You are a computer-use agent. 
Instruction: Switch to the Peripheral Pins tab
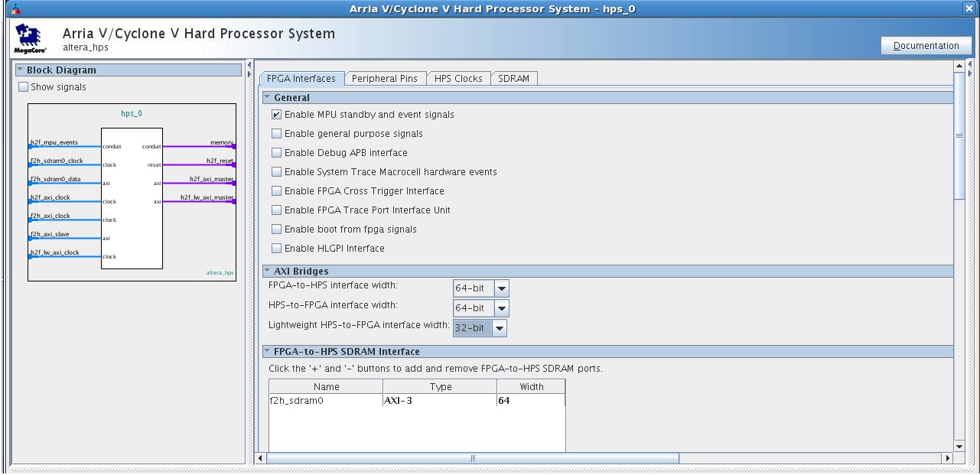click(385, 79)
